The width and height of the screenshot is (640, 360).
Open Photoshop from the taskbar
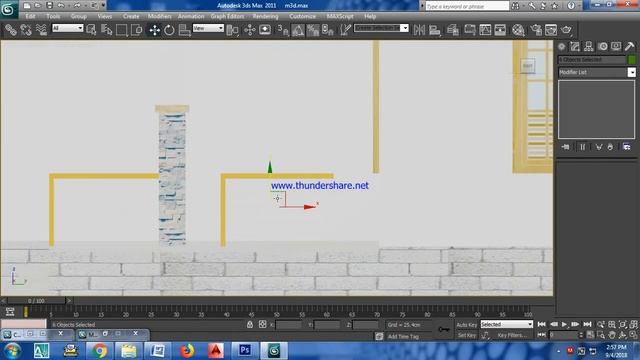[x=245, y=350]
